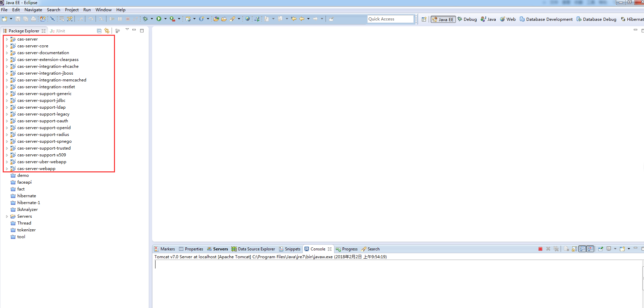Open the Open Console dropdown arrow
This screenshot has width=644, height=308.
pyautogui.click(x=629, y=249)
